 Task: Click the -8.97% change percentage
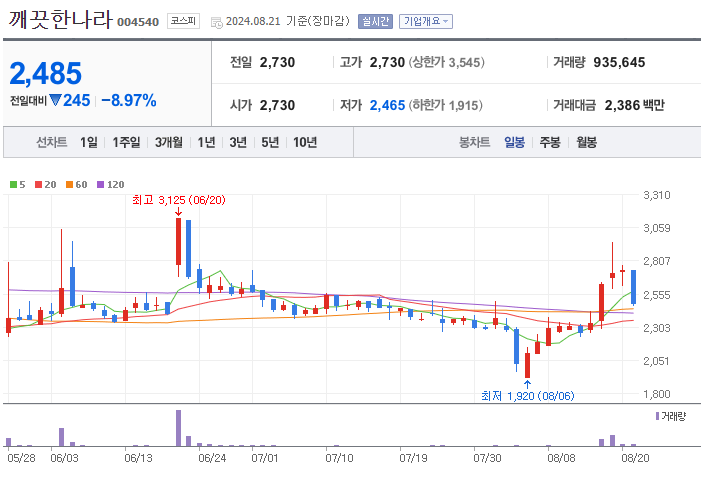pos(129,100)
